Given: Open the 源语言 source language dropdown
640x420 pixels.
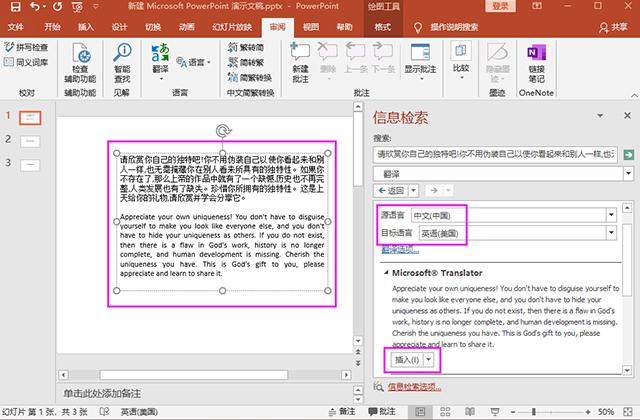Looking at the screenshot, I should pyautogui.click(x=611, y=215).
